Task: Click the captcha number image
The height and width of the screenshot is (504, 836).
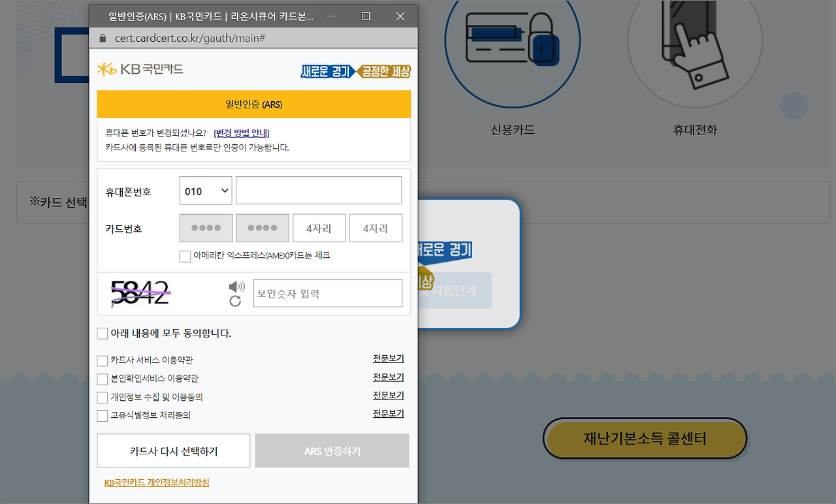Action: point(141,293)
